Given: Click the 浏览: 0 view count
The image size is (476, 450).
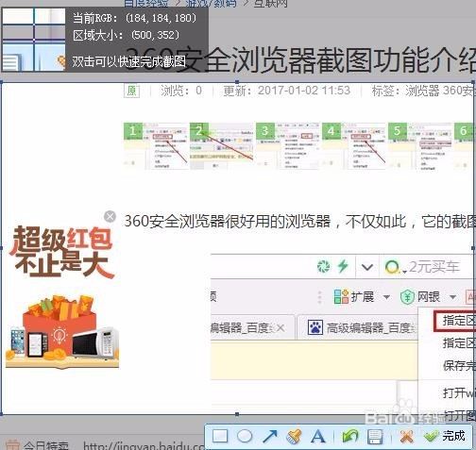Looking at the screenshot, I should (181, 91).
